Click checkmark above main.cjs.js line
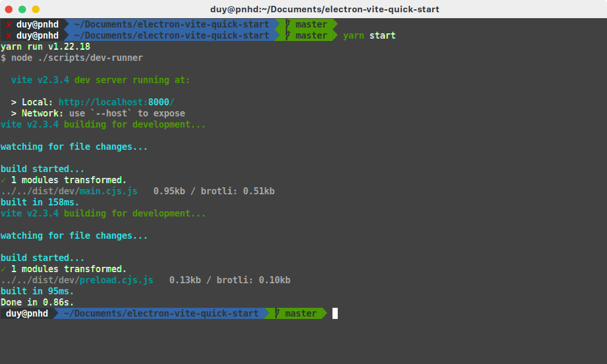This screenshot has height=364, width=607. coord(4,180)
